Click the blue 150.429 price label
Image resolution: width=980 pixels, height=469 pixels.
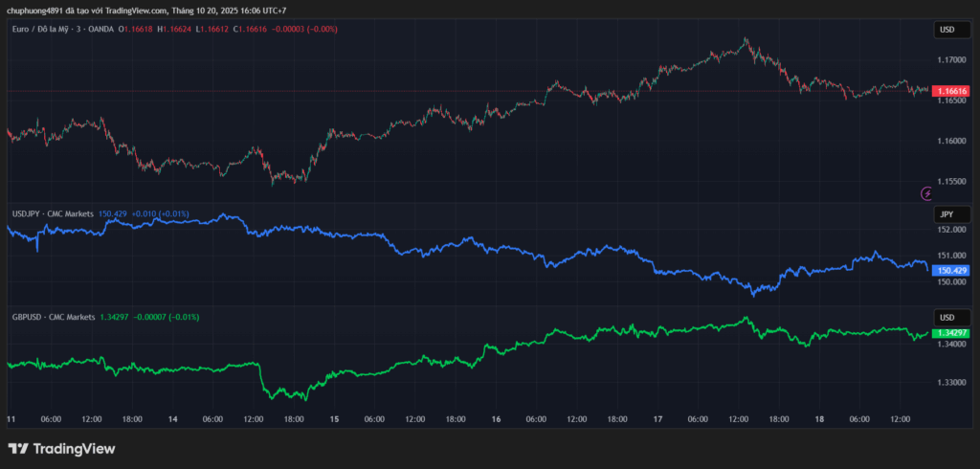tap(951, 271)
